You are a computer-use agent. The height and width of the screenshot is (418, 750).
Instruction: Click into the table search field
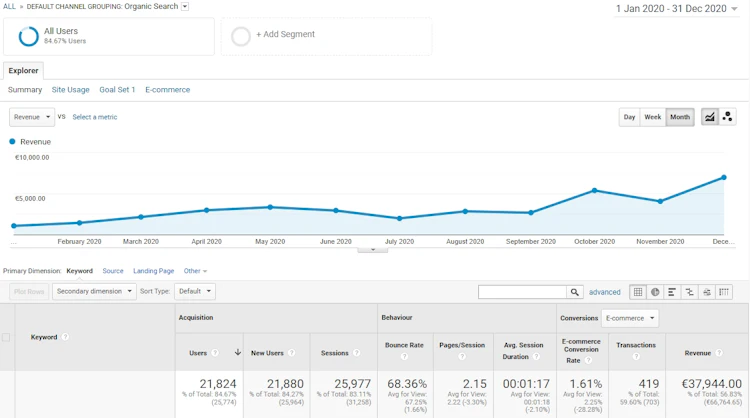[x=522, y=292]
